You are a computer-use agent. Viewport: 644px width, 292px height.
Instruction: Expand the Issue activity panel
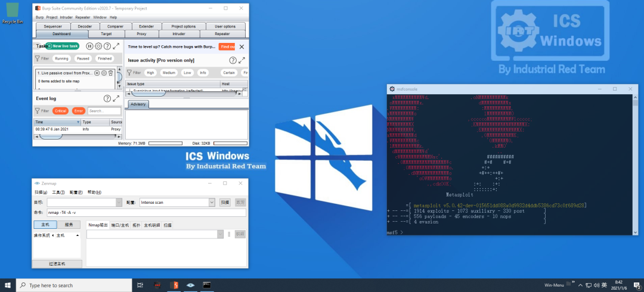(x=242, y=60)
